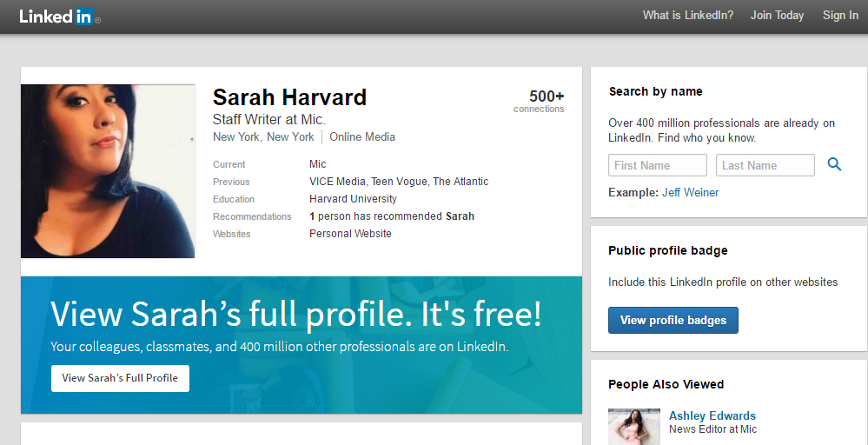The width and height of the screenshot is (868, 445).
Task: Click View profile badges button
Action: 673,320
